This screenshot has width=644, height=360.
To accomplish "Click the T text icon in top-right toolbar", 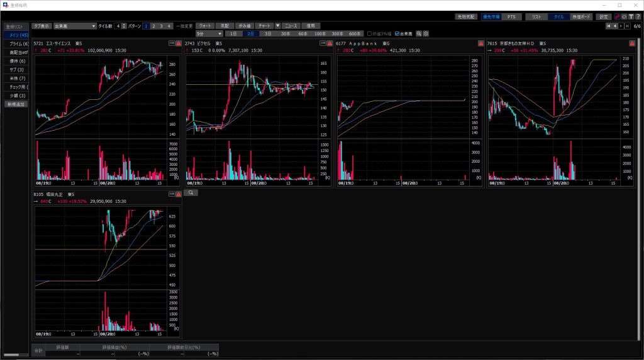I will 630,17.
